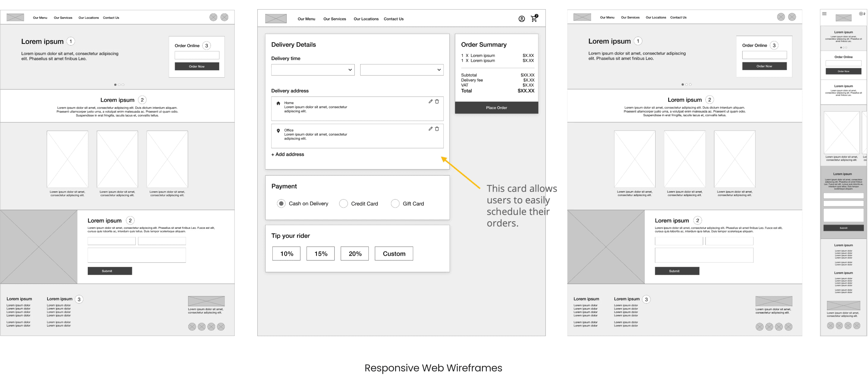Click the + Add address link
Image resolution: width=868 pixels, height=381 pixels.
(x=288, y=154)
